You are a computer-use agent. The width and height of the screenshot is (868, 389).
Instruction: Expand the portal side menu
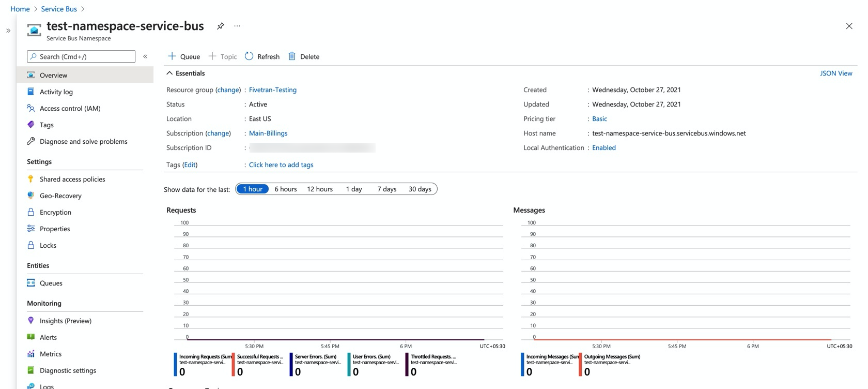click(x=8, y=31)
